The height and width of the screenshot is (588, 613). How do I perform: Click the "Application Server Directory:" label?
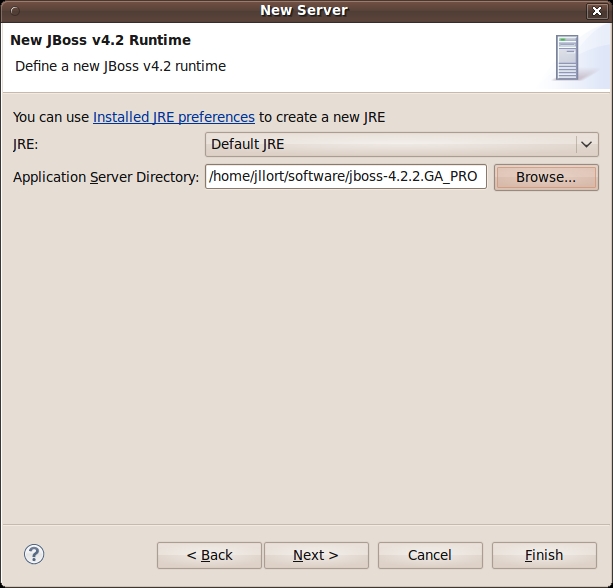(106, 177)
